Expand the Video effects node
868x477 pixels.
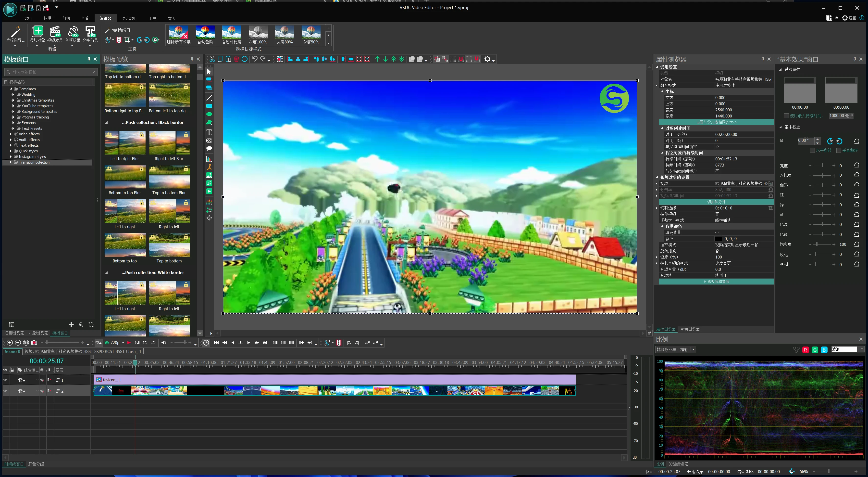point(11,134)
